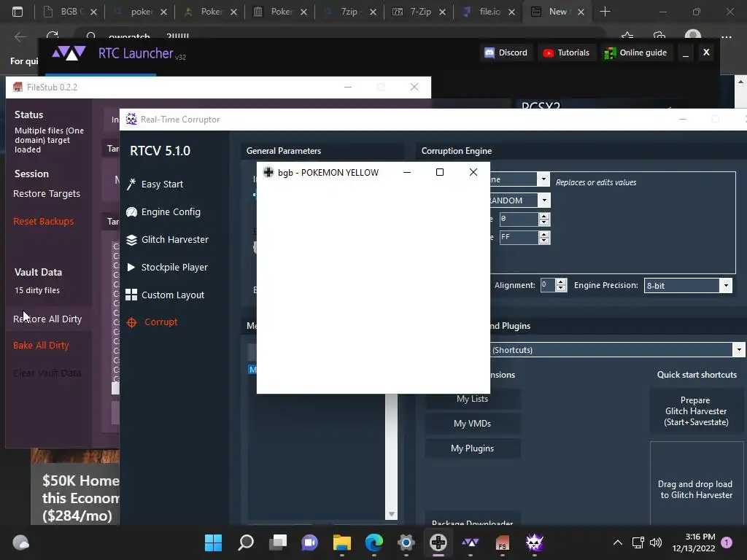Open the browser profile avatar

coord(693,36)
